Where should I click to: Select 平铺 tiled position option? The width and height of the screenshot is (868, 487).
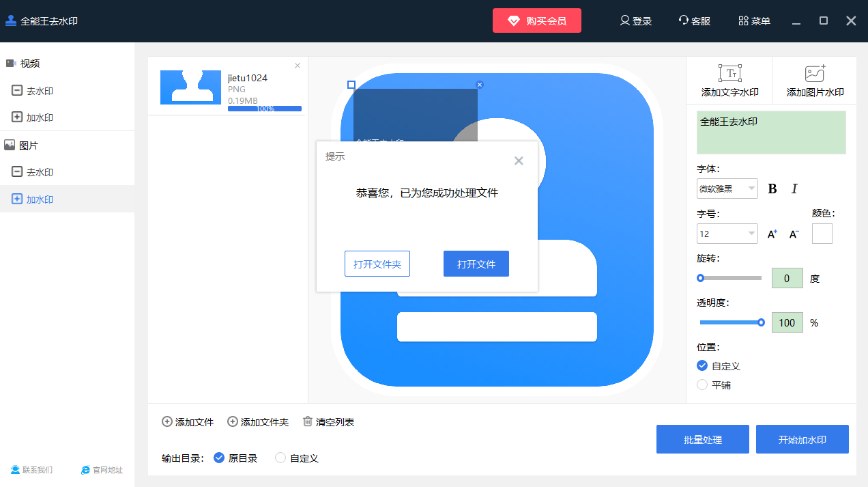coord(714,385)
